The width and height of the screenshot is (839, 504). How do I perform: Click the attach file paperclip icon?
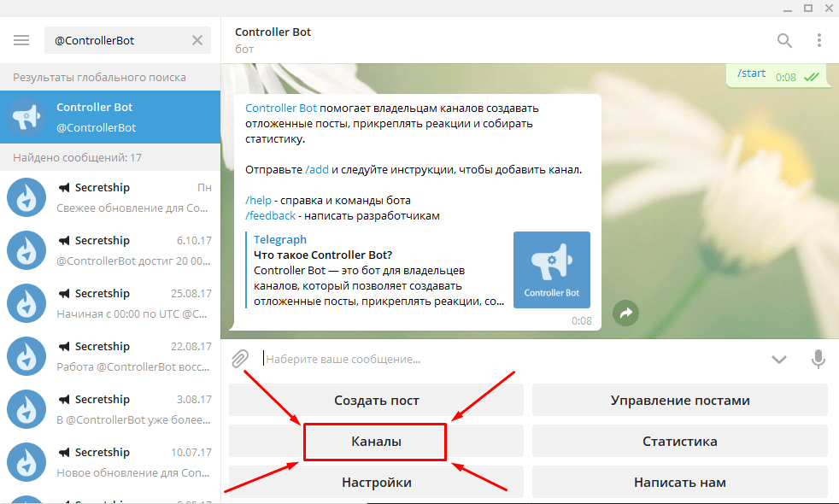240,359
